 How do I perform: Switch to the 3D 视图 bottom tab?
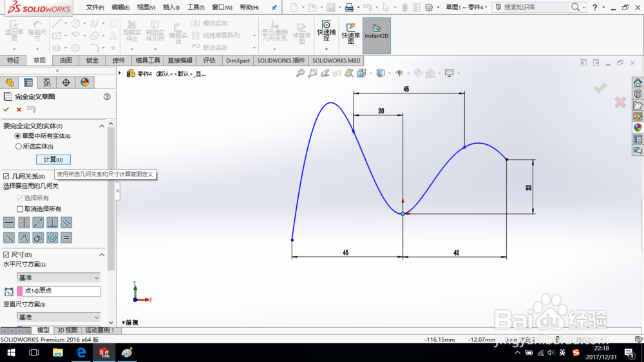[68, 330]
